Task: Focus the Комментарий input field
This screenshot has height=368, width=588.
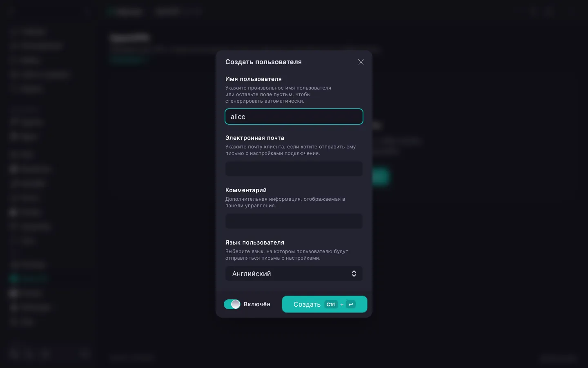Action: pos(294,221)
